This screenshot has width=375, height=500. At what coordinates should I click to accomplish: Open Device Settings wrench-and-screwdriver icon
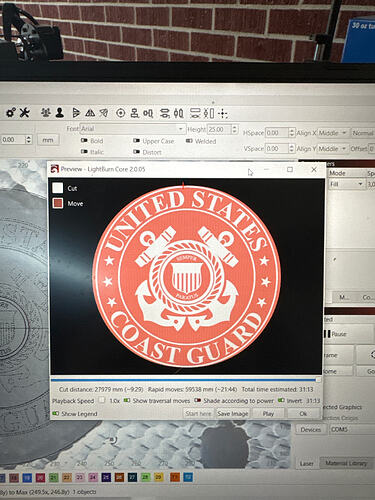(x=24, y=113)
